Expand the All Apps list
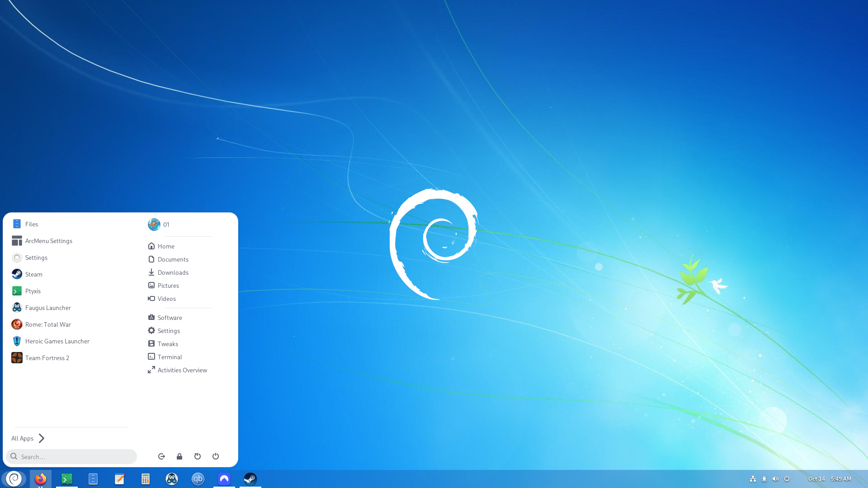Screen dimensions: 868x488 [x=28, y=438]
